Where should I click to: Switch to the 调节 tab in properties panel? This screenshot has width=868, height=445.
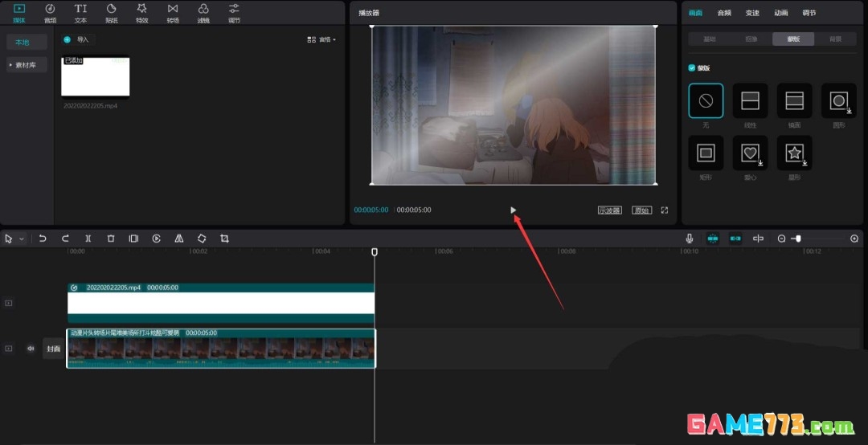point(809,13)
